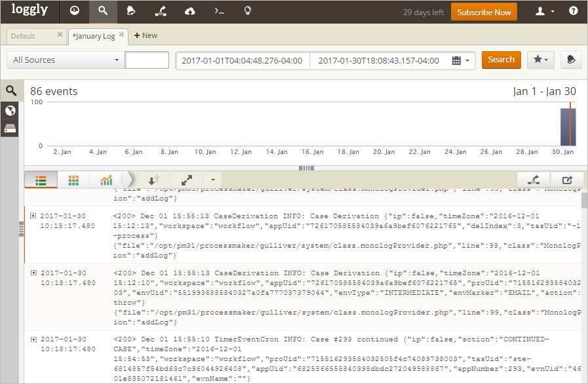Open a New search tab
Screen dimensions: 588x384
click(x=146, y=36)
